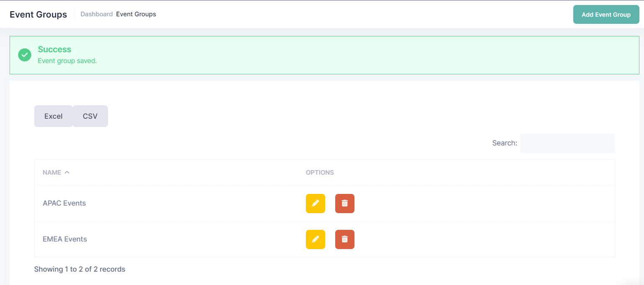The width and height of the screenshot is (644, 285).
Task: Click the sort arrow beside NAME
Action: pyautogui.click(x=67, y=172)
